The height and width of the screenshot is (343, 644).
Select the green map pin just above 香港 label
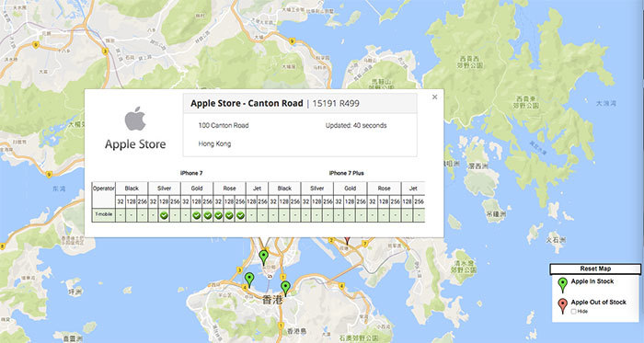285,289
